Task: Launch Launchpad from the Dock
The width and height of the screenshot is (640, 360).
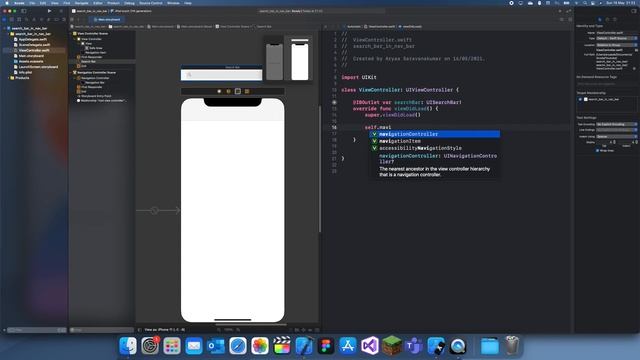Action: [x=172, y=346]
